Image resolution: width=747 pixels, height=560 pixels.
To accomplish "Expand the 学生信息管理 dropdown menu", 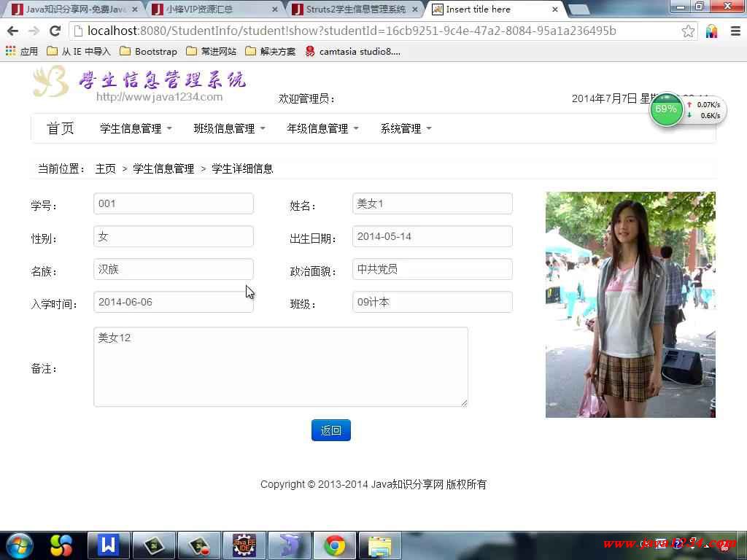I will [136, 128].
